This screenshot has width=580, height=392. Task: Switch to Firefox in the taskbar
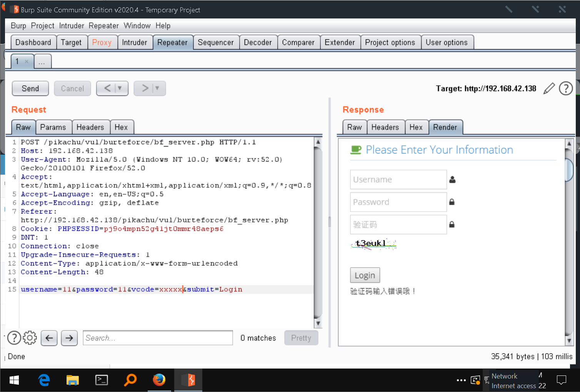pyautogui.click(x=159, y=380)
